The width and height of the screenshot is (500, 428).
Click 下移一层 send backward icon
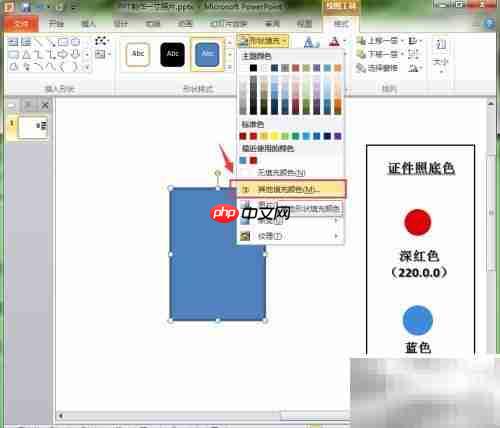tap(361, 54)
